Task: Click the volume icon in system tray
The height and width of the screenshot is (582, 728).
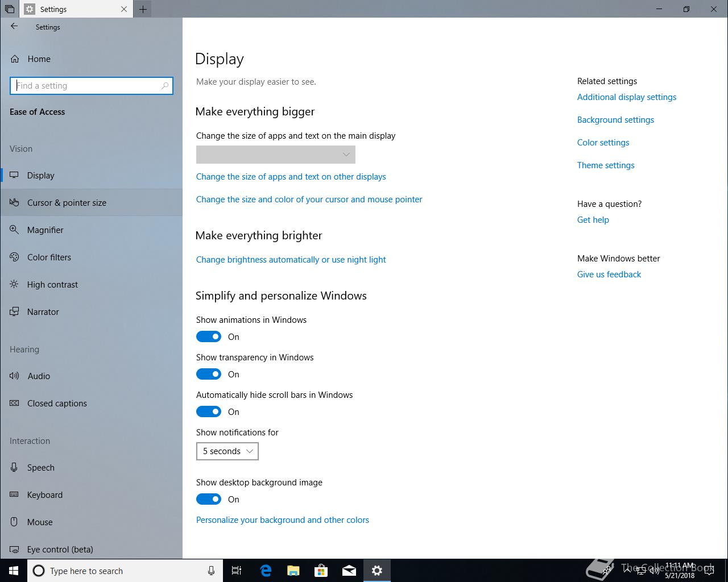Action: tap(655, 571)
